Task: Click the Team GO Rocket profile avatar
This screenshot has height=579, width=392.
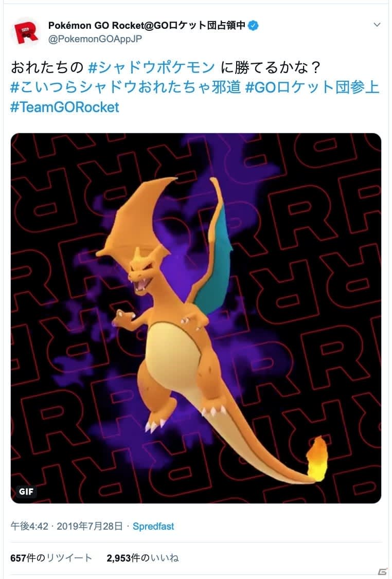Action: coord(26,32)
